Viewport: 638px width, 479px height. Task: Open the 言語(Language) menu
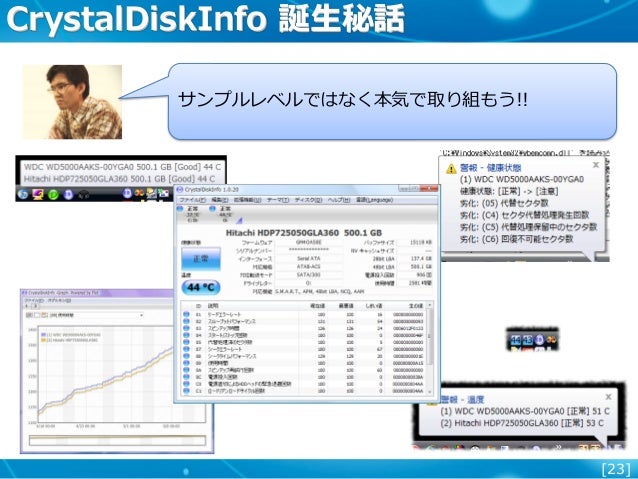374,200
